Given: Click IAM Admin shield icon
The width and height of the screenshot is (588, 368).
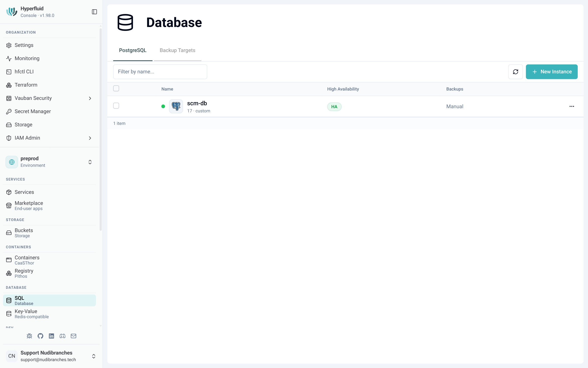Looking at the screenshot, I should click(9, 138).
